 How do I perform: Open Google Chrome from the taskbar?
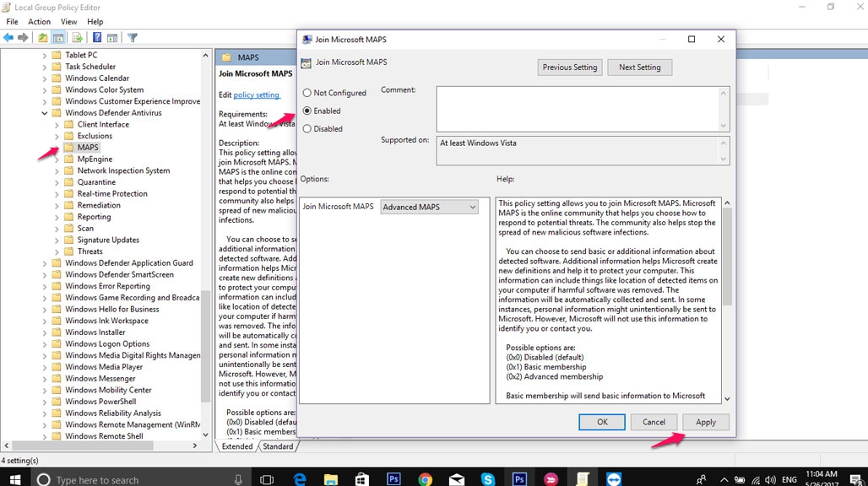coord(426,478)
